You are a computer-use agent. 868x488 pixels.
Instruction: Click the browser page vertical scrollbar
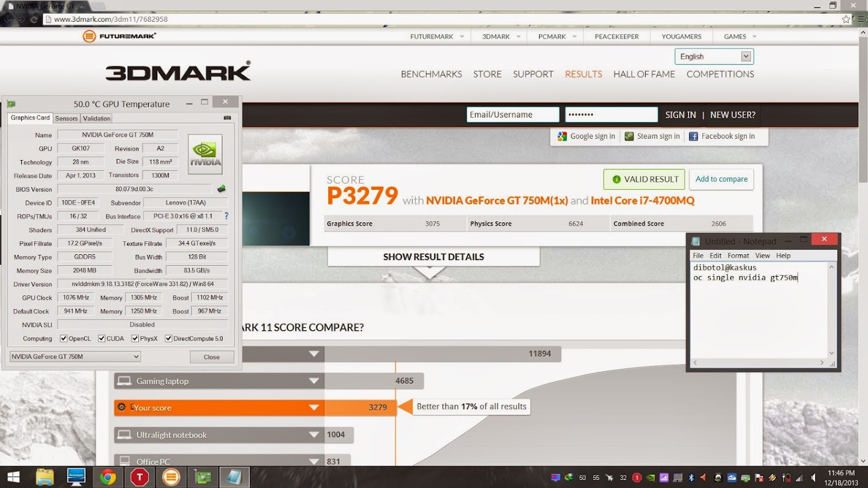point(863,247)
